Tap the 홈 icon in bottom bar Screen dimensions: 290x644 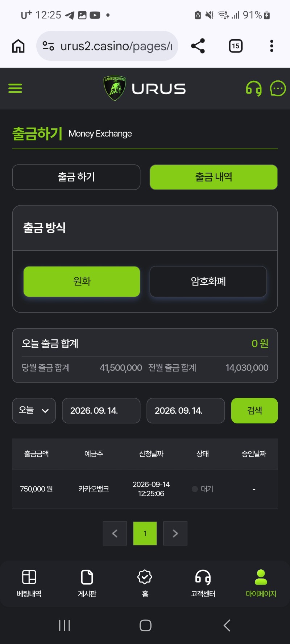pos(145,584)
